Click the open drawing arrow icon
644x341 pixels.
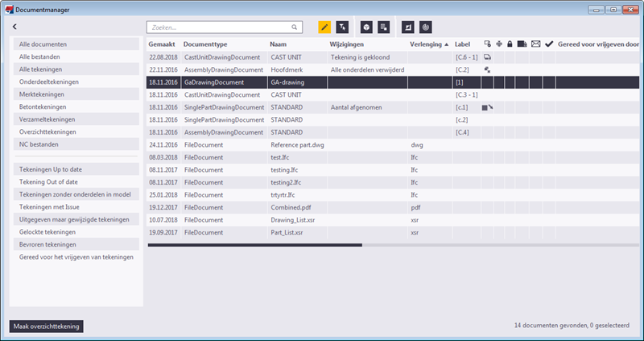click(x=407, y=27)
